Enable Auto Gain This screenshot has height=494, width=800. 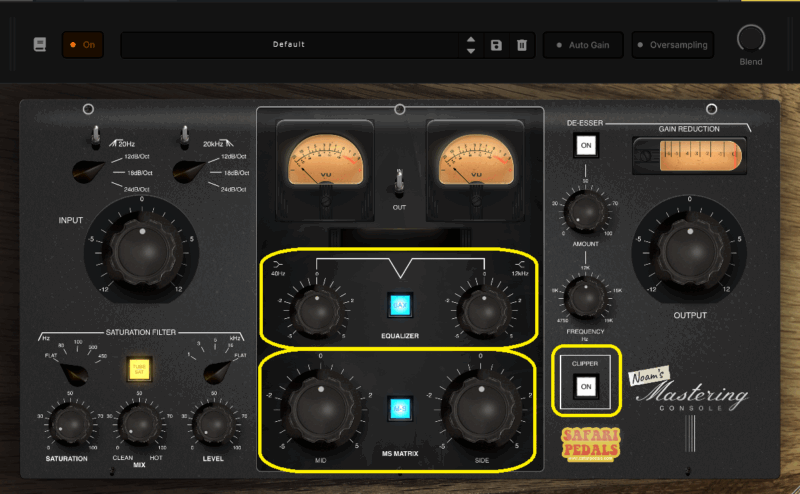[x=584, y=45]
